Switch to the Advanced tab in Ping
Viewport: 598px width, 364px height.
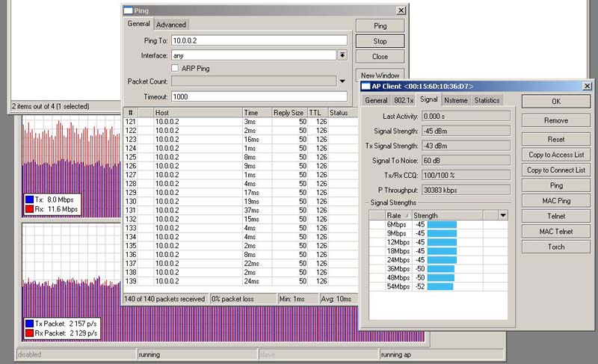171,25
